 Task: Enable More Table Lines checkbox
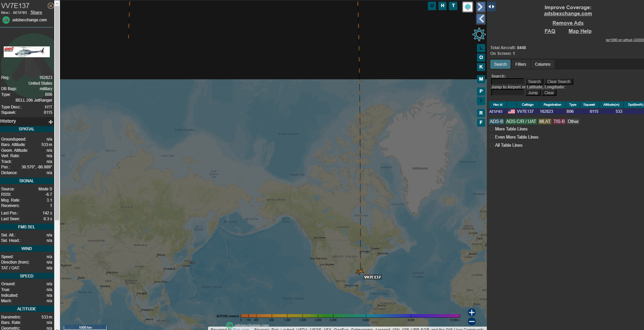click(492, 129)
